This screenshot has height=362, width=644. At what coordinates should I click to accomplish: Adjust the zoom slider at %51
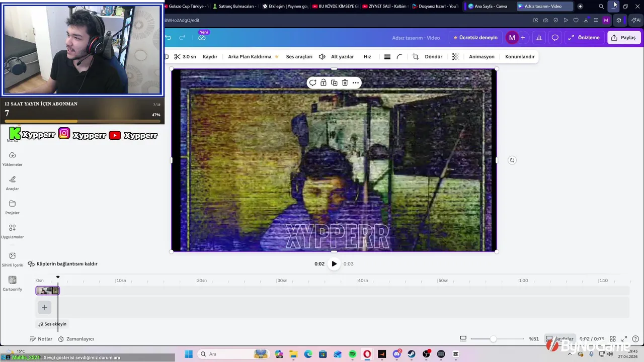[x=493, y=339]
